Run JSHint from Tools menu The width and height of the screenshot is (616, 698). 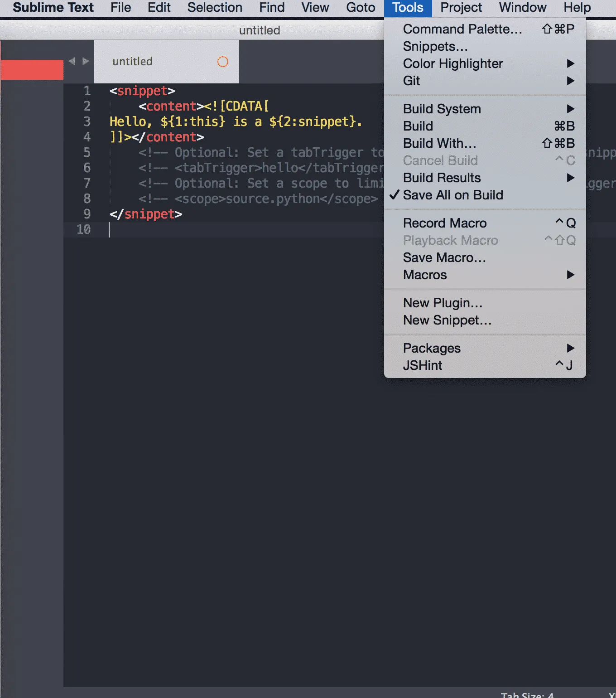[x=423, y=365]
